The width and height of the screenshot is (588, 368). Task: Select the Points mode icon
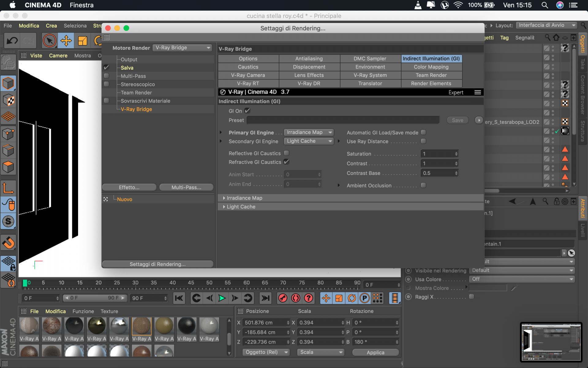8,134
